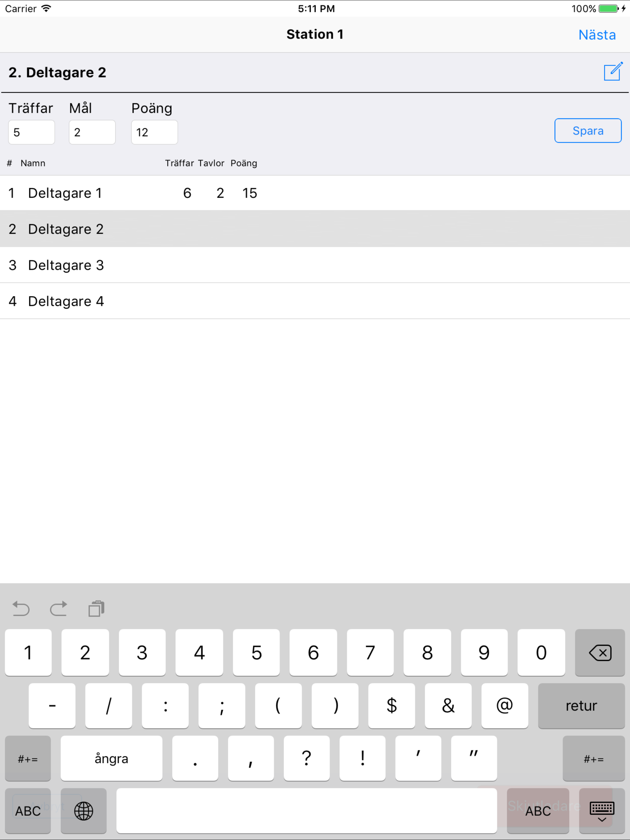Tap the double quote key

click(474, 758)
